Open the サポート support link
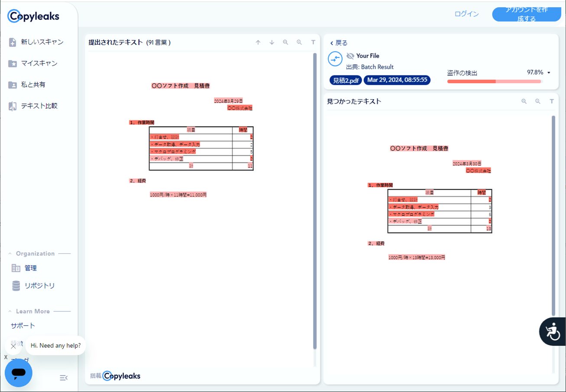The width and height of the screenshot is (566, 392). pos(23,325)
